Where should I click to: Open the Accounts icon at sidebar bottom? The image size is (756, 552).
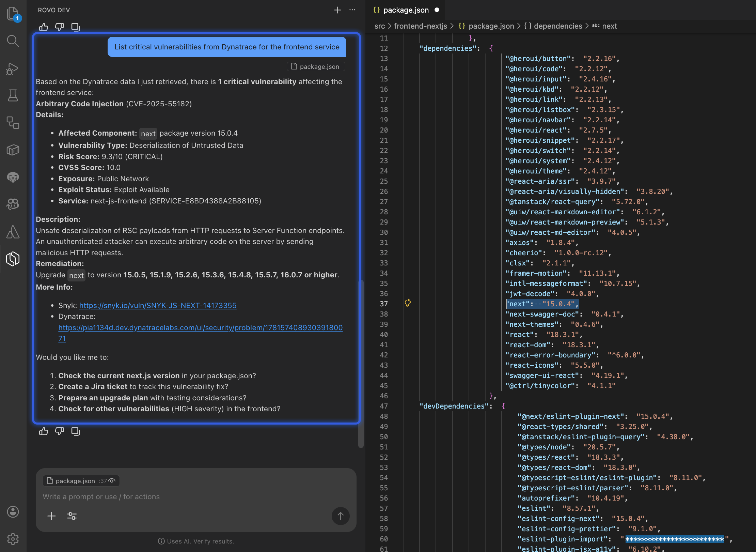(13, 512)
